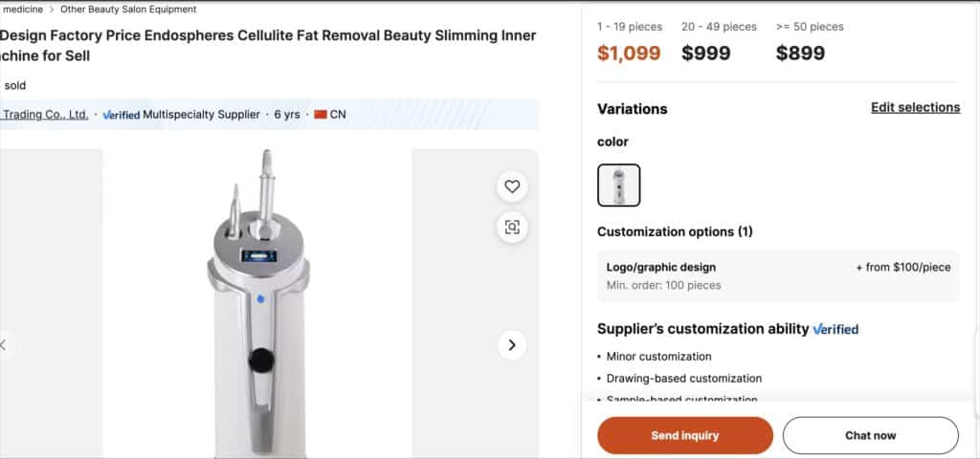The height and width of the screenshot is (459, 980).
Task: Show previous product image arrow
Action: click(x=4, y=345)
